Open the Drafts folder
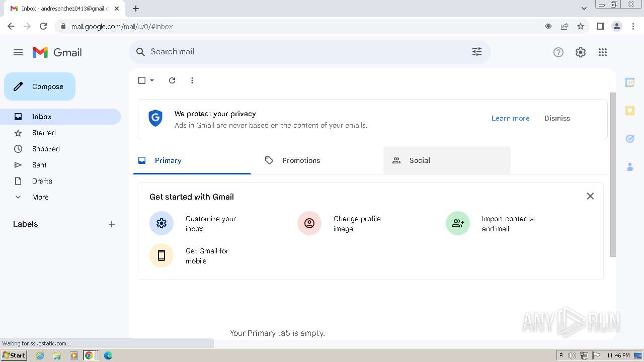The image size is (644, 362). pyautogui.click(x=60, y=181)
